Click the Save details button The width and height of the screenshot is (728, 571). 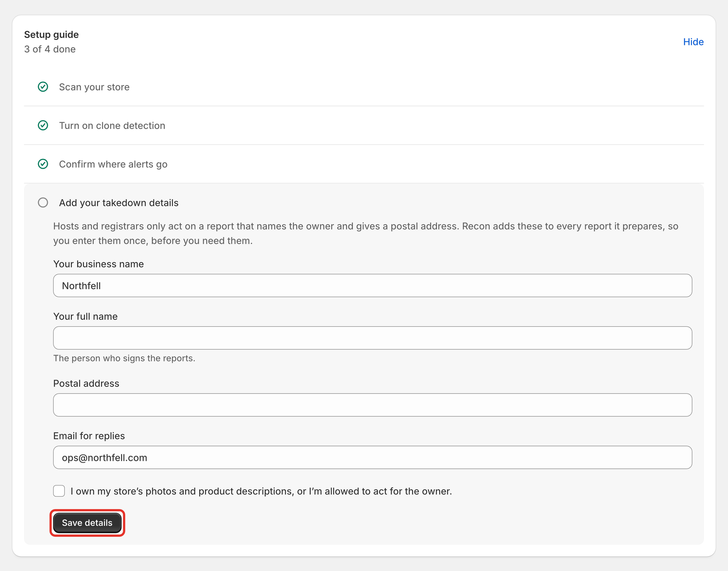pos(87,523)
